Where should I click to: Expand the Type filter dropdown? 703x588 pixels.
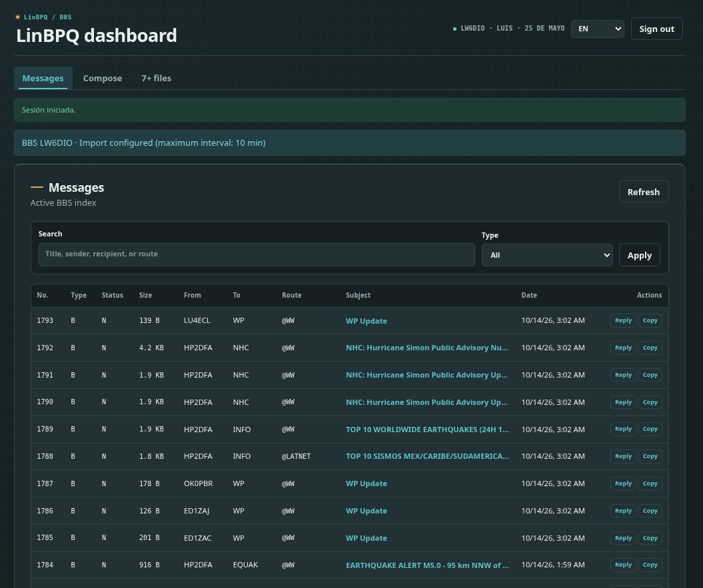(x=547, y=255)
